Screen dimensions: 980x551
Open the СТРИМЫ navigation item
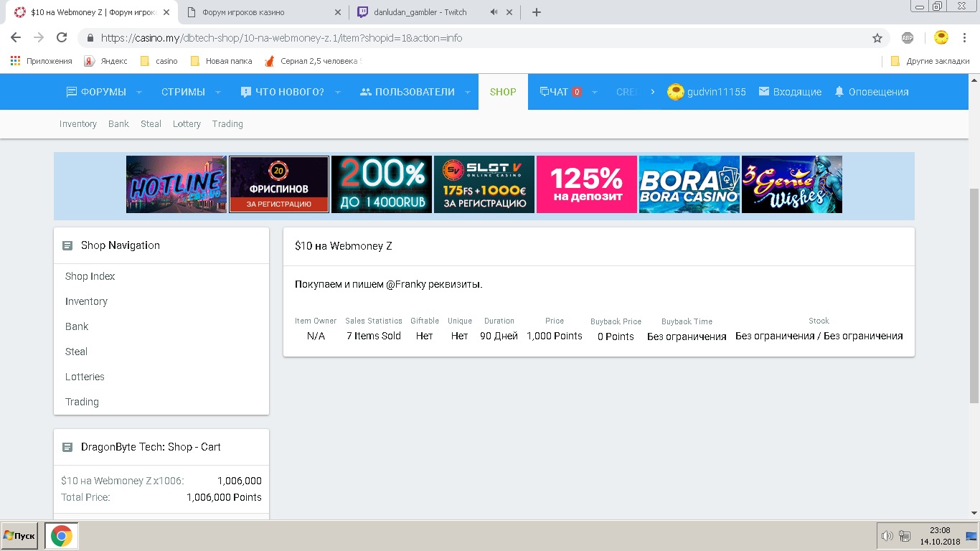click(183, 92)
